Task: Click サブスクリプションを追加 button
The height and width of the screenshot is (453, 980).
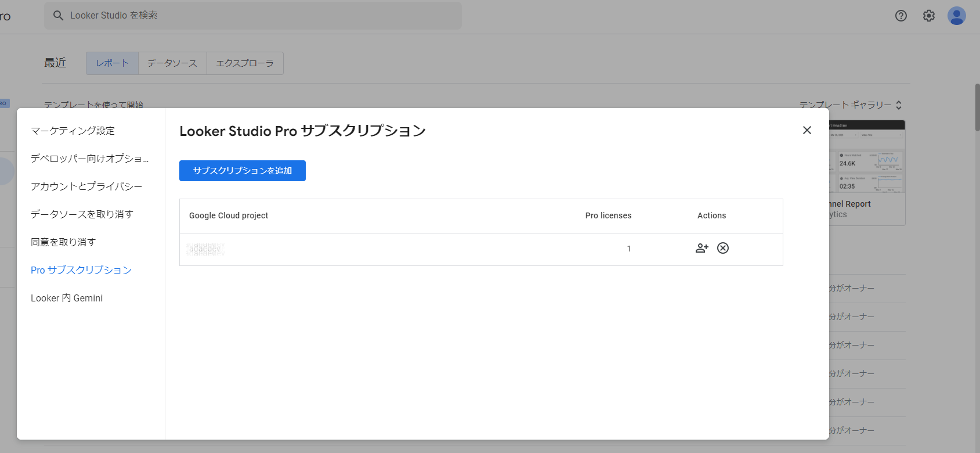Action: (242, 171)
